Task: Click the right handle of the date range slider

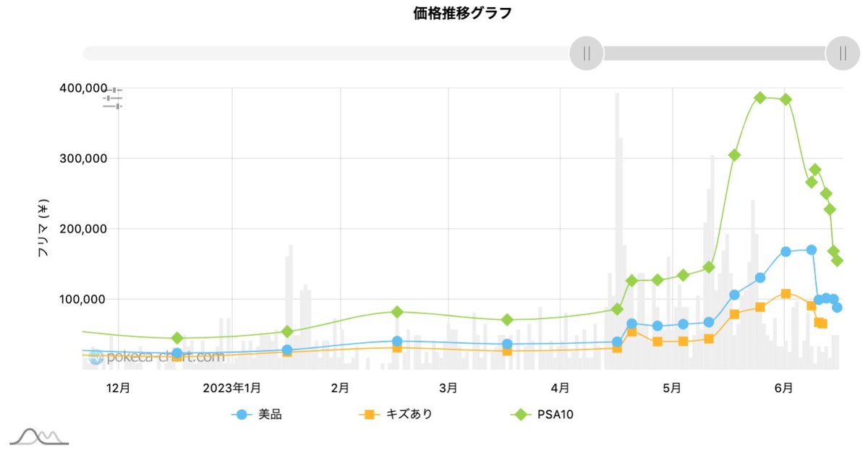Action: click(x=843, y=52)
